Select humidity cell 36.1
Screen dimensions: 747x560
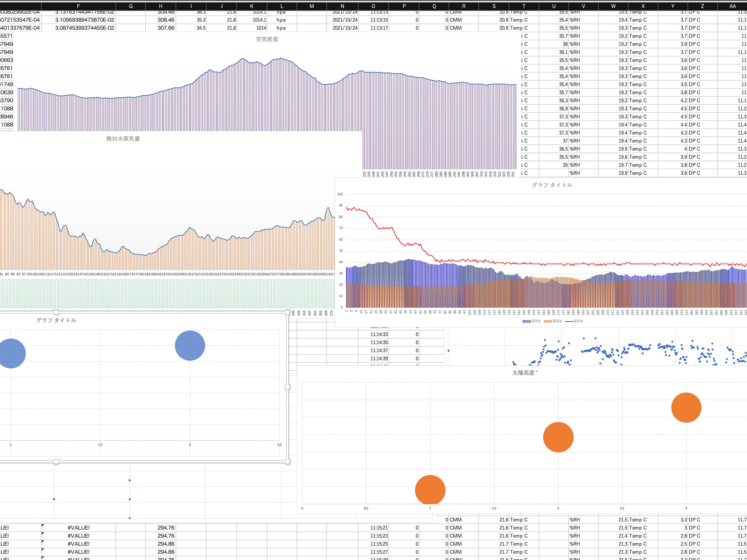tap(554, 52)
